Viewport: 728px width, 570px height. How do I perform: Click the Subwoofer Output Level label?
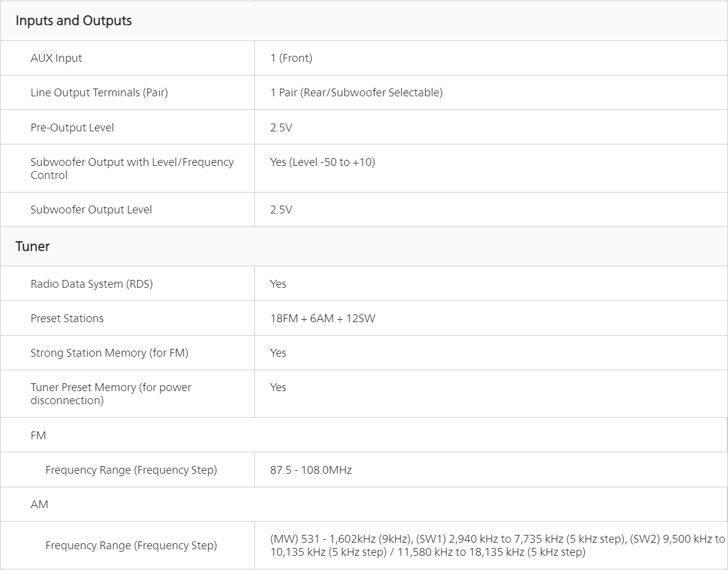pos(91,210)
